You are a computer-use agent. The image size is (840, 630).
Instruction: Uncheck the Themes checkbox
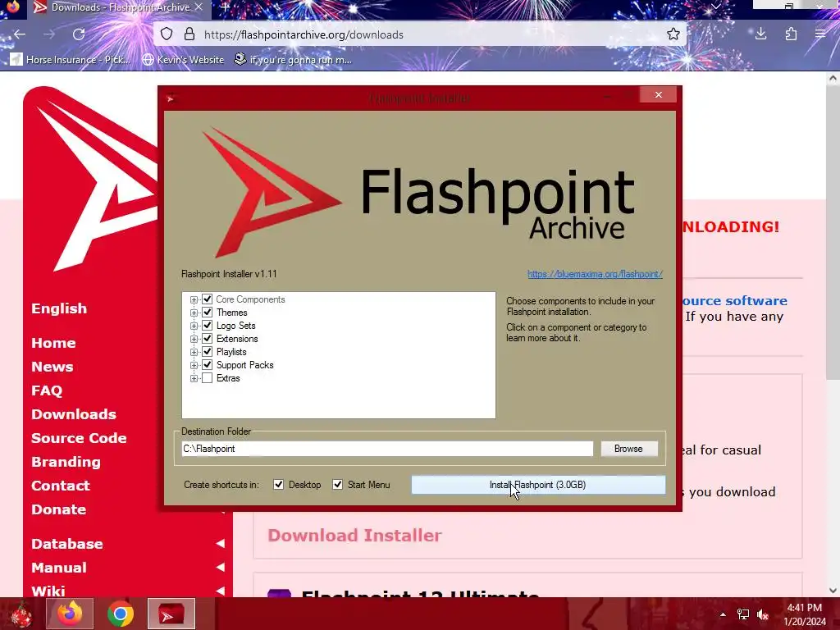tap(208, 313)
